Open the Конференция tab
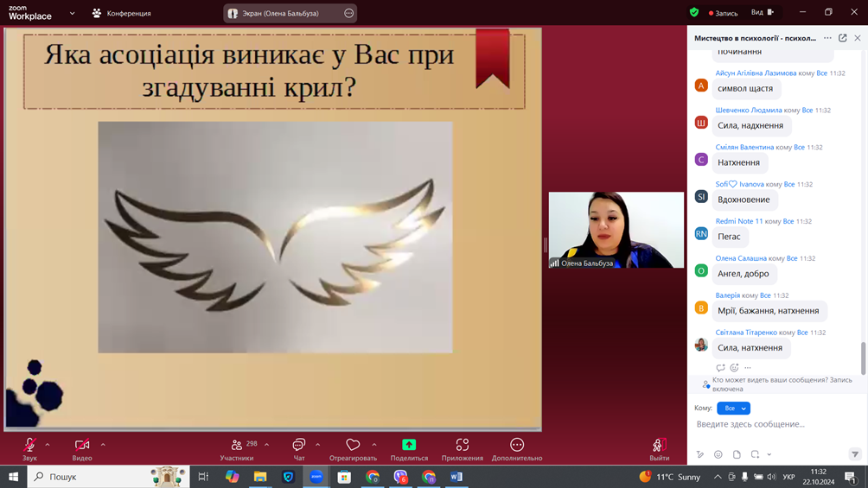This screenshot has height=488, width=868. [x=122, y=13]
